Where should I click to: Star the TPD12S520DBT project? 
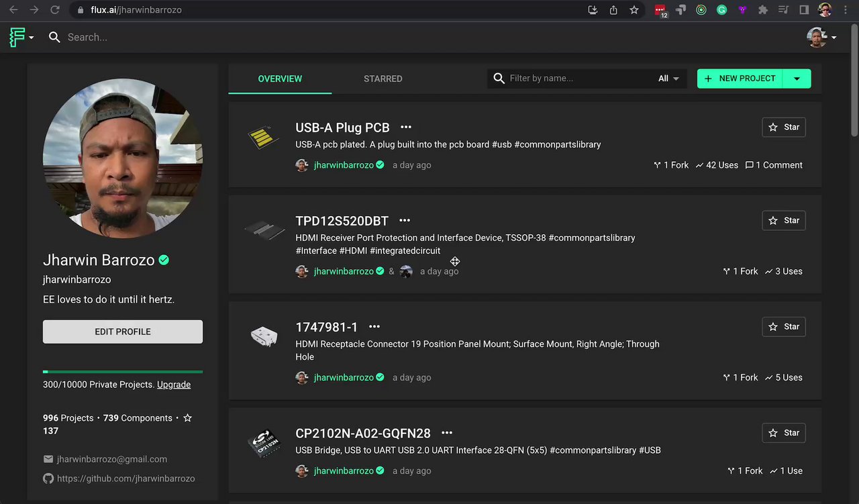784,221
